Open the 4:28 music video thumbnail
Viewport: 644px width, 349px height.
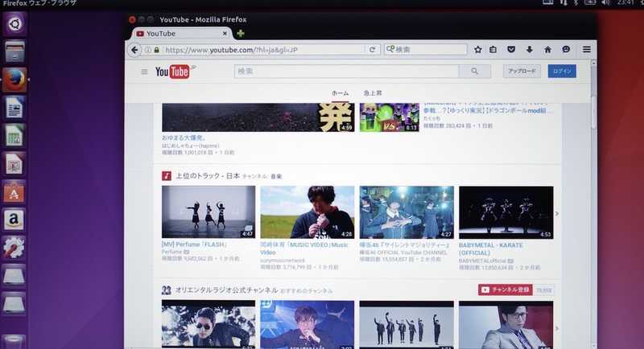[308, 212]
